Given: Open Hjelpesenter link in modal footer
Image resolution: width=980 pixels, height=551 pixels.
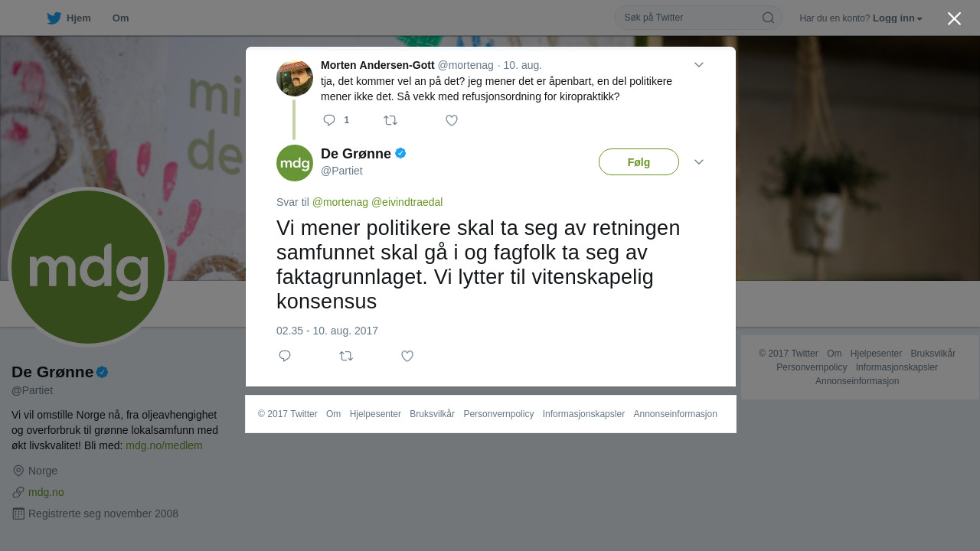Looking at the screenshot, I should click(375, 414).
